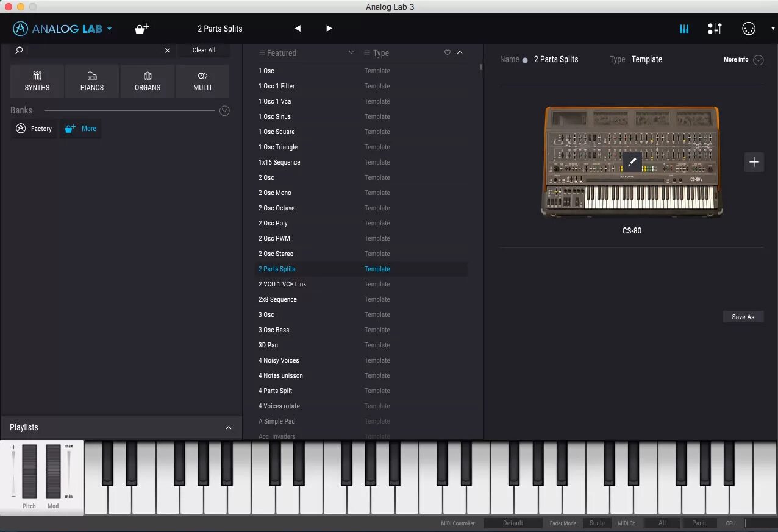The image size is (778, 532).
Task: Focus the preset search field
Action: tap(94, 51)
